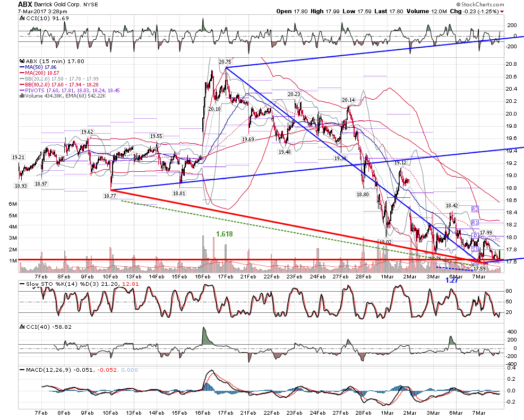Image resolution: width=524 pixels, height=420 pixels.
Task: Click the 19.62 price label
Action: point(87,132)
